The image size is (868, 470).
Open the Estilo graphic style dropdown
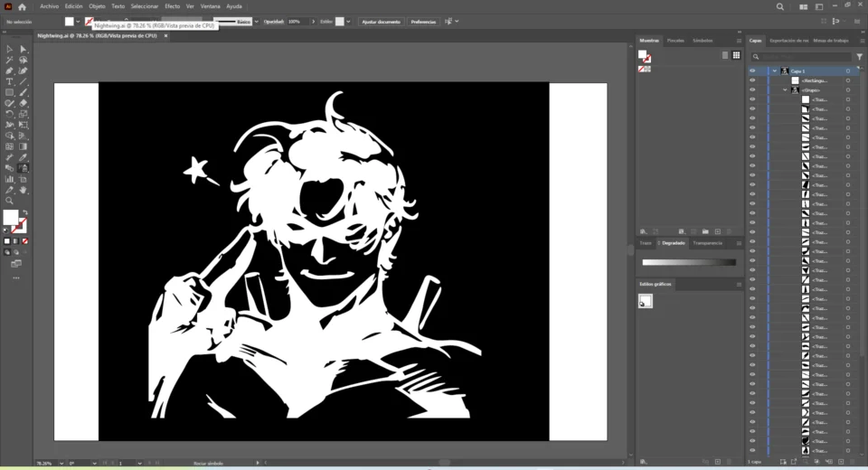point(348,22)
